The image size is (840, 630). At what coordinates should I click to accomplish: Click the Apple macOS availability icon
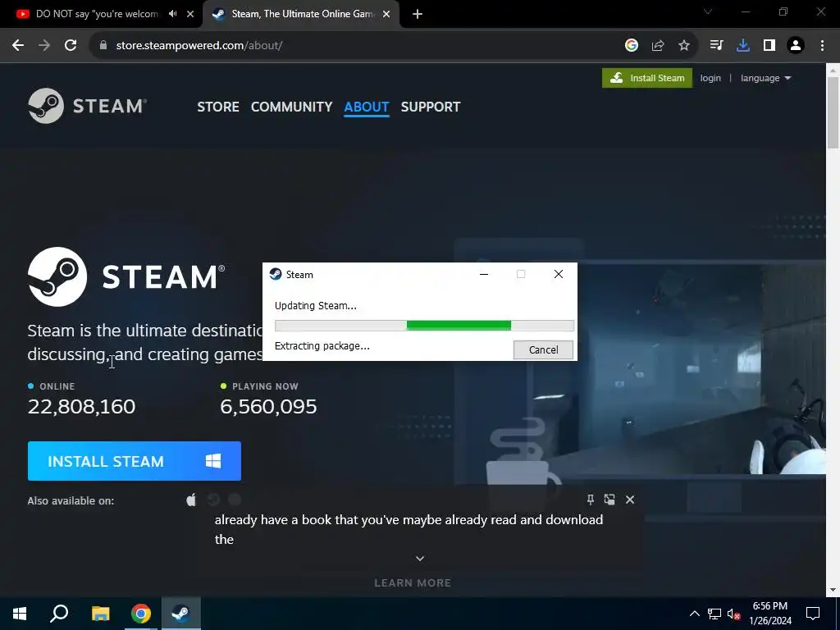(x=191, y=500)
